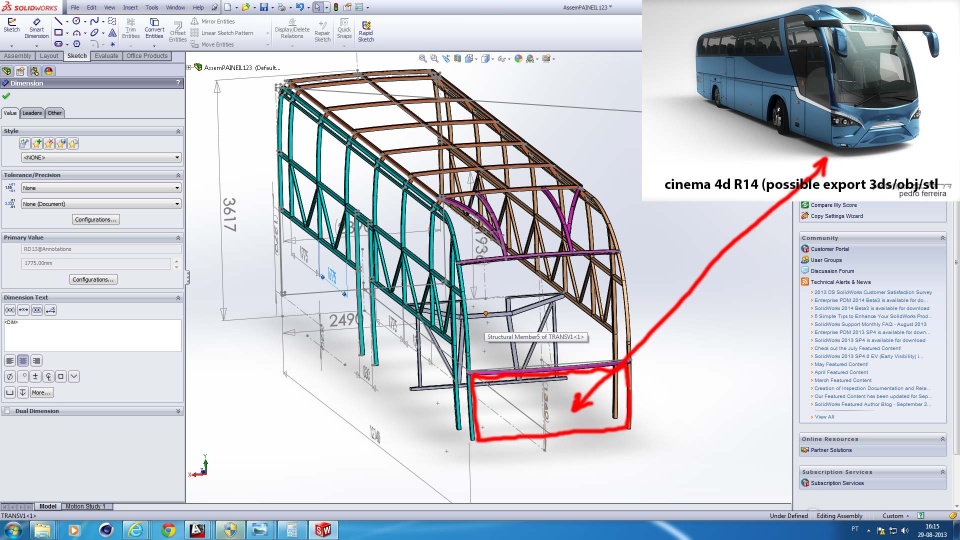Switch to the Leaders tab
The width and height of the screenshot is (960, 540).
coord(32,113)
